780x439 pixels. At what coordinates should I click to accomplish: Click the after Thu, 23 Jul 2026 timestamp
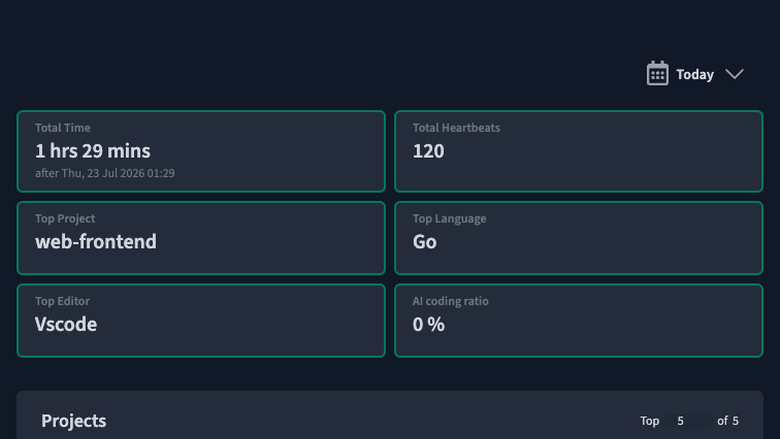click(104, 173)
